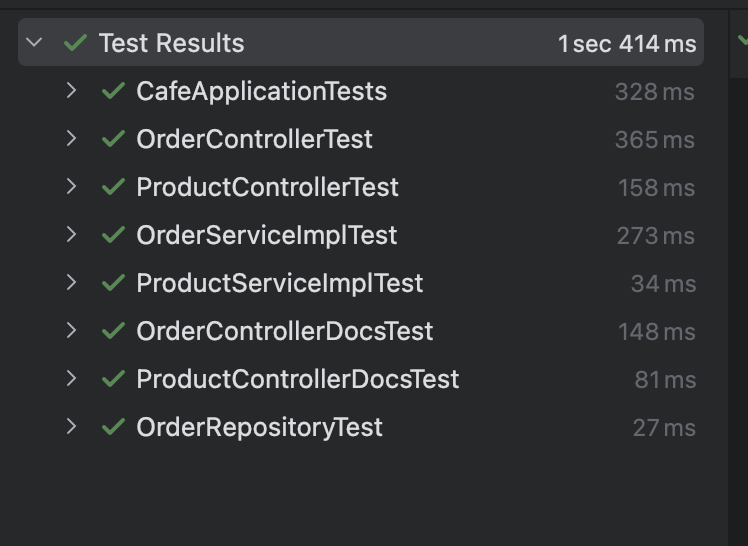Expand the ProductServiceImplTest chevron
The height and width of the screenshot is (546, 748).
point(71,283)
